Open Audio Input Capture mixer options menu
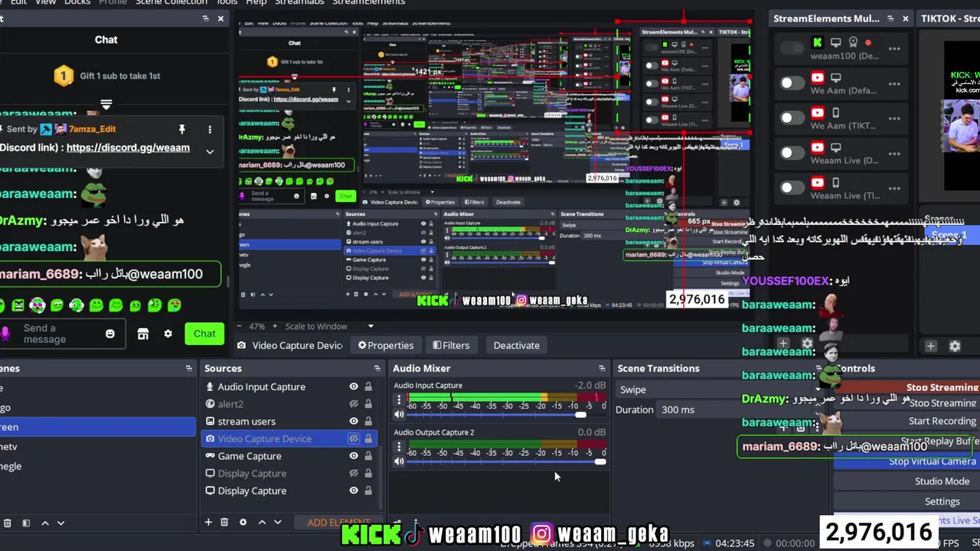Image resolution: width=980 pixels, height=551 pixels. 399,400
